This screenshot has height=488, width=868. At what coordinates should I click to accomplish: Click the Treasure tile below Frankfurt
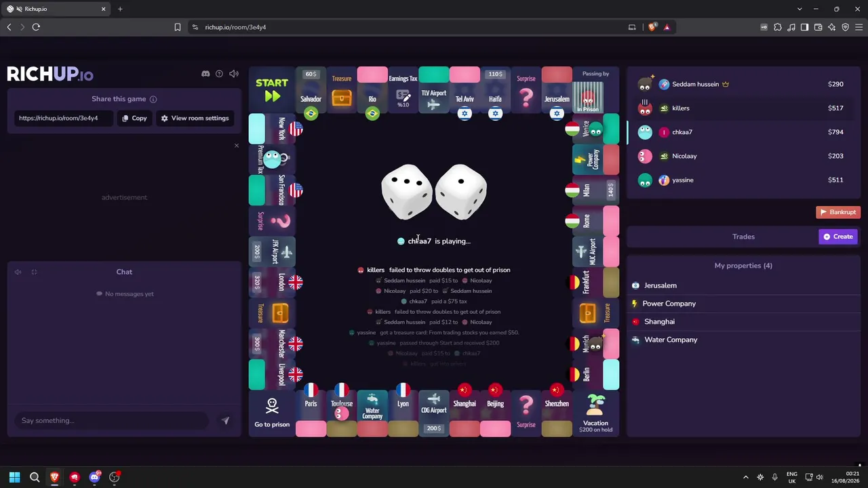click(596, 313)
